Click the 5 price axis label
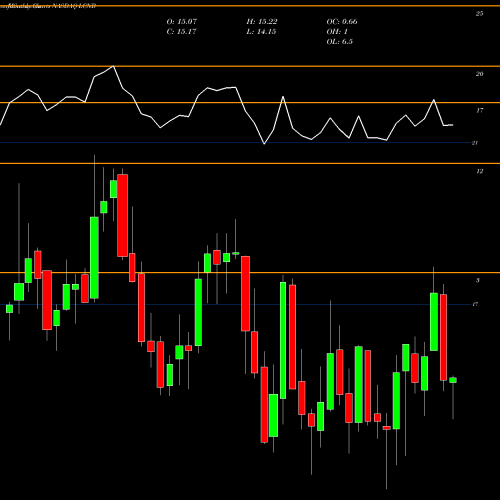The width and height of the screenshot is (500, 500). pos(478,280)
